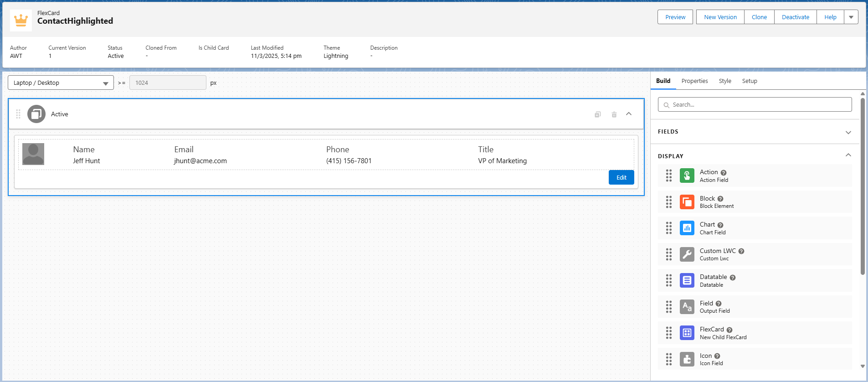Select the Output Field icon
Screen dimensions: 868x382
click(687, 307)
